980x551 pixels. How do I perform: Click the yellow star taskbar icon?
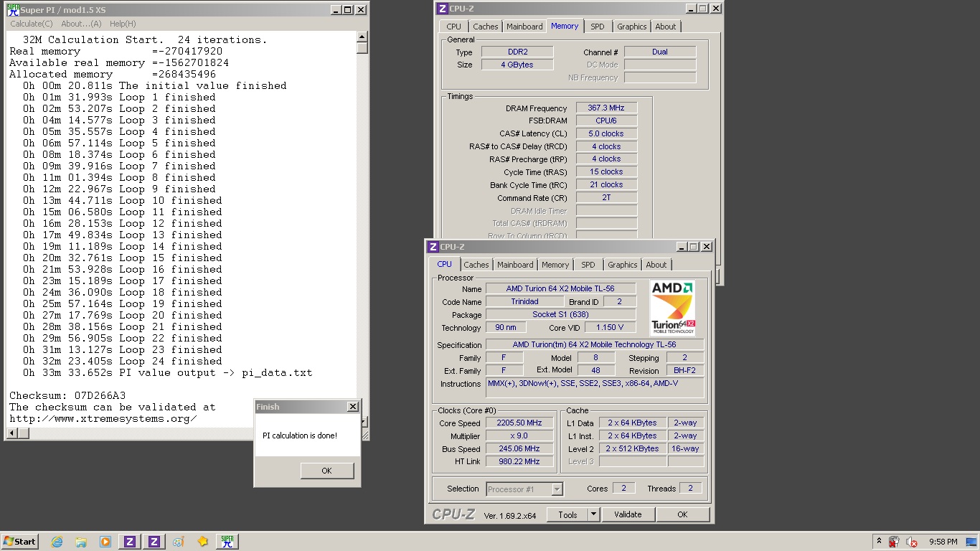point(202,542)
